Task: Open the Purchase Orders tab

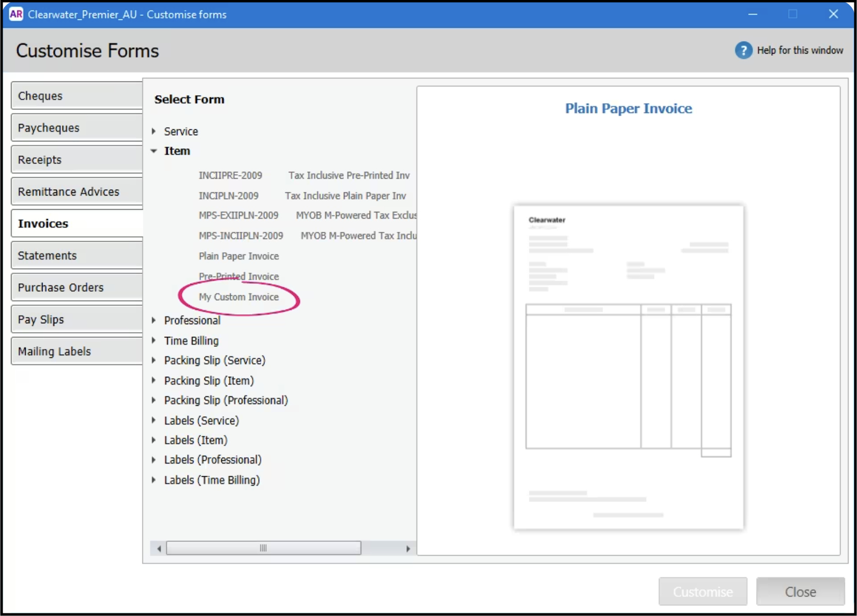Action: [x=77, y=288]
